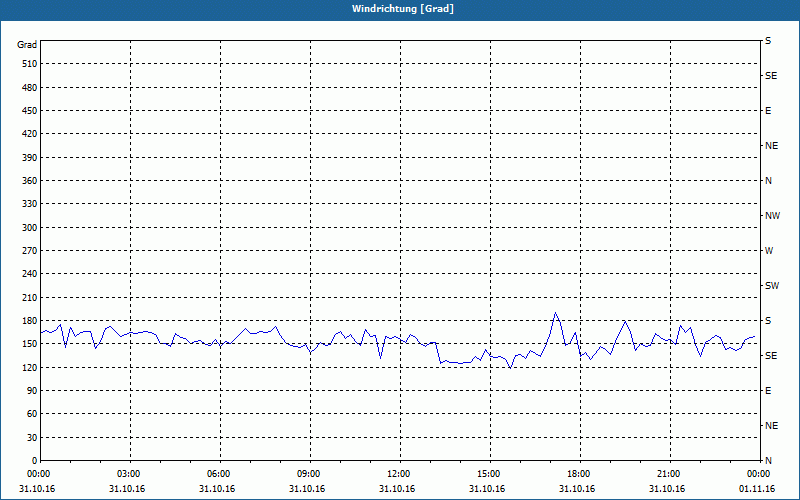Click the 09:00 time label
Viewport: 800px width, 500px height.
[309, 474]
